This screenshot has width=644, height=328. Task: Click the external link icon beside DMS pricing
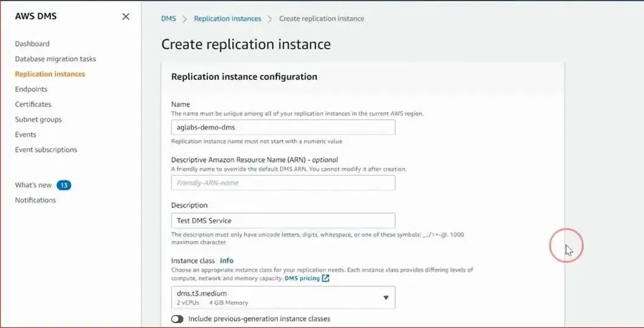point(326,278)
